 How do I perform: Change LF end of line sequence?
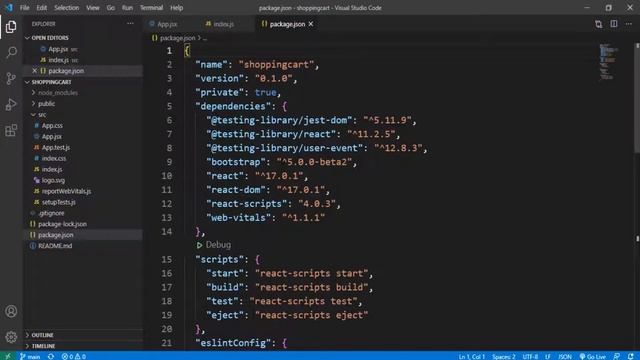548,356
